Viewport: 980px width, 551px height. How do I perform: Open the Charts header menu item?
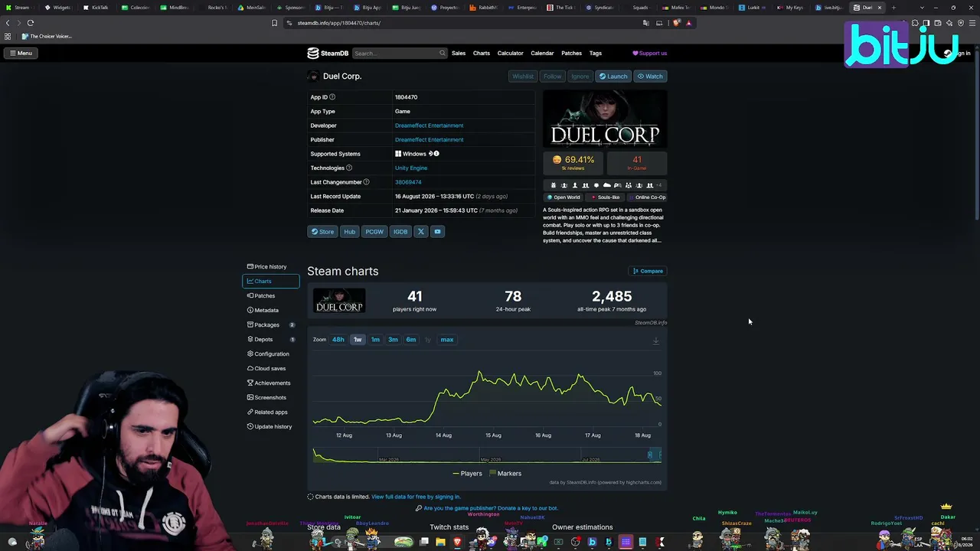tap(482, 54)
